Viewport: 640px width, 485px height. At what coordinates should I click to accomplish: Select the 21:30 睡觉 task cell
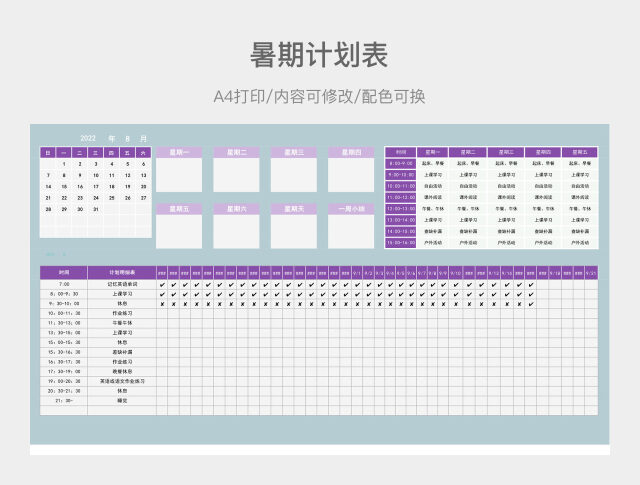[121, 400]
